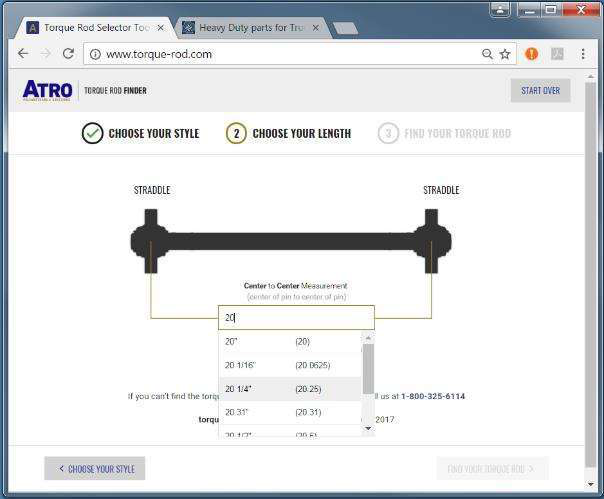The image size is (604, 499).
Task: Click the dropdown list scrollbar thumb
Action: pyautogui.click(x=368, y=369)
